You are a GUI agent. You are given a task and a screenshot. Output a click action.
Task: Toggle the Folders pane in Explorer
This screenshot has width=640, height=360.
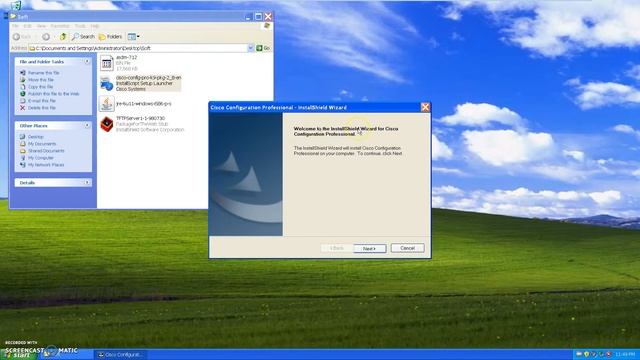[x=111, y=37]
